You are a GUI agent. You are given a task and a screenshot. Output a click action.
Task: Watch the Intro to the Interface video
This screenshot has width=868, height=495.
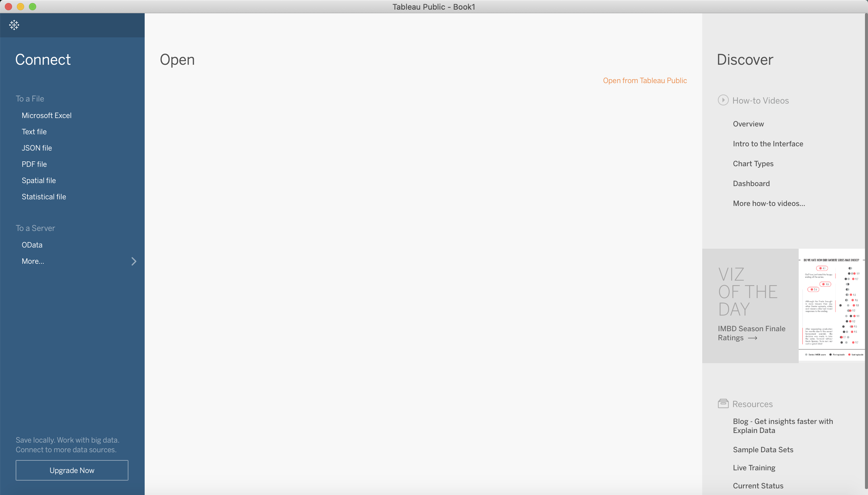click(x=768, y=144)
